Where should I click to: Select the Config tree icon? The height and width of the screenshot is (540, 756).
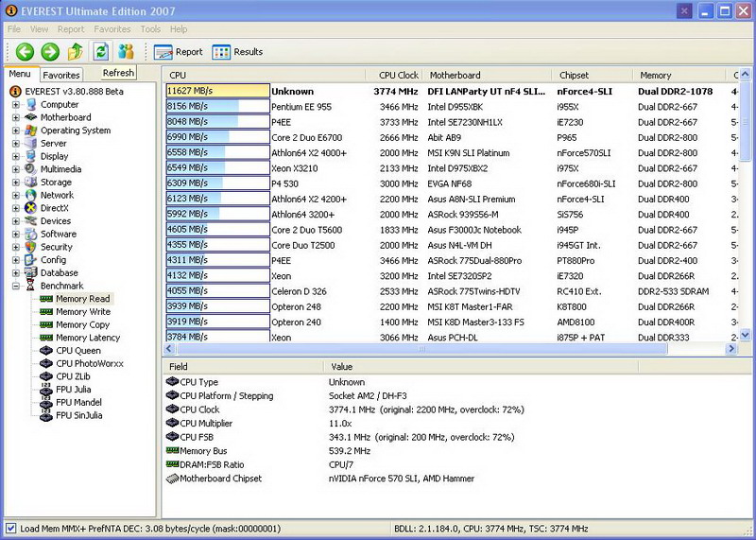[31, 260]
